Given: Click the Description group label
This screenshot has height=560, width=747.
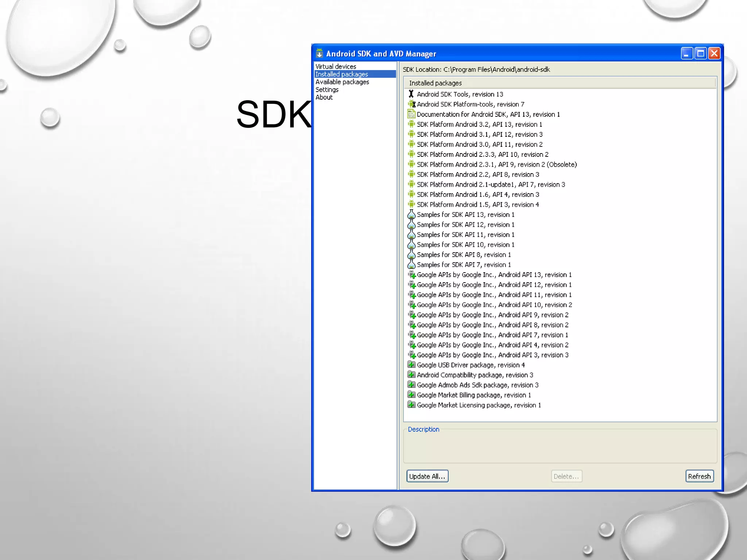Looking at the screenshot, I should tap(423, 429).
